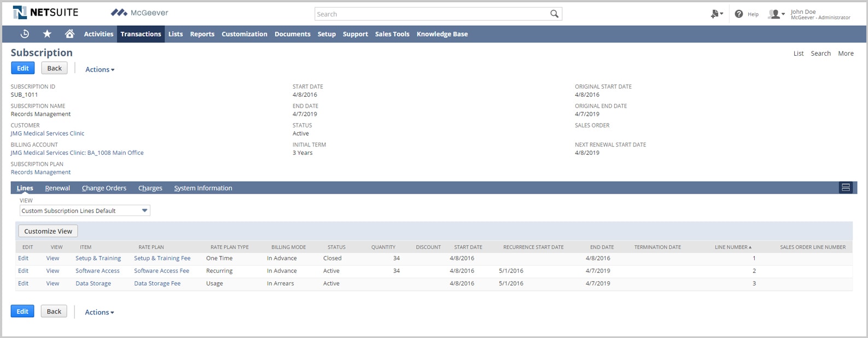
Task: Click the Customize View button
Action: pos(48,231)
